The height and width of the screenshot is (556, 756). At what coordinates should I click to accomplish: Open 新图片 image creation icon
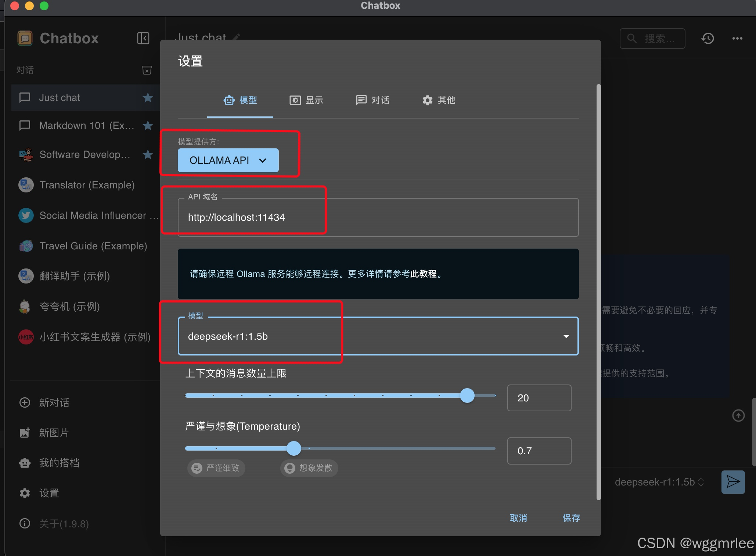pyautogui.click(x=25, y=433)
